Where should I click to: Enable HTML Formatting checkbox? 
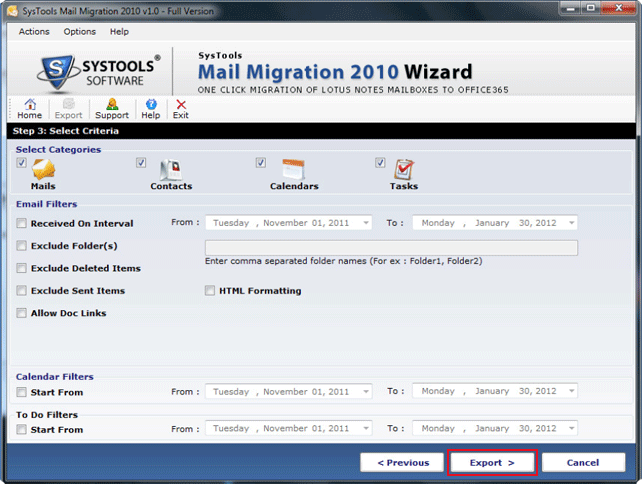(x=210, y=291)
